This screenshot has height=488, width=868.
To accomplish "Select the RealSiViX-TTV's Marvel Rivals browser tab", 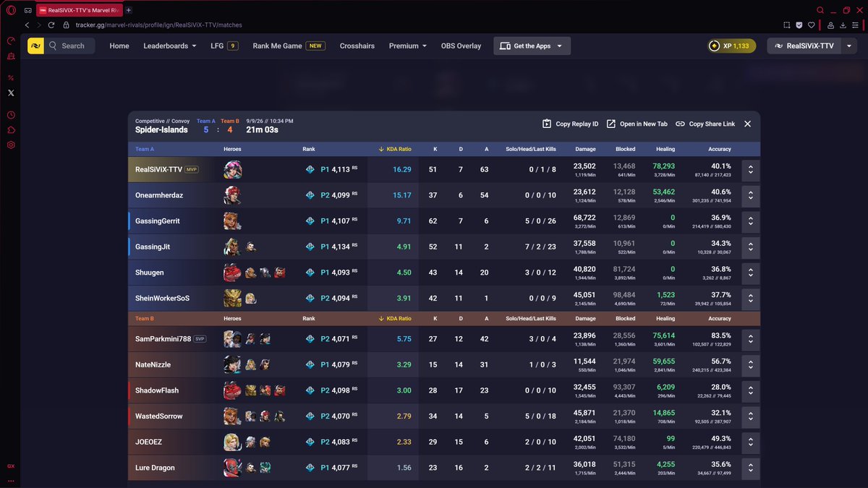I will [79, 11].
